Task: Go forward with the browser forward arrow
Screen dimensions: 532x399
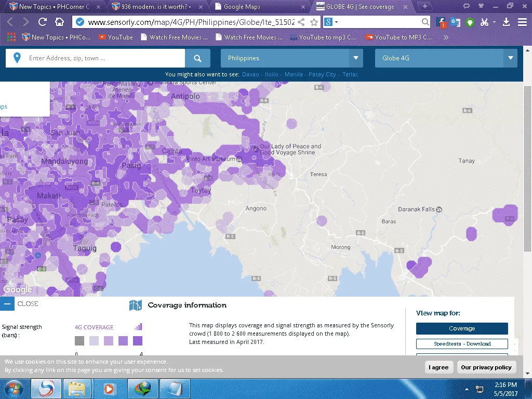Action: (25, 22)
